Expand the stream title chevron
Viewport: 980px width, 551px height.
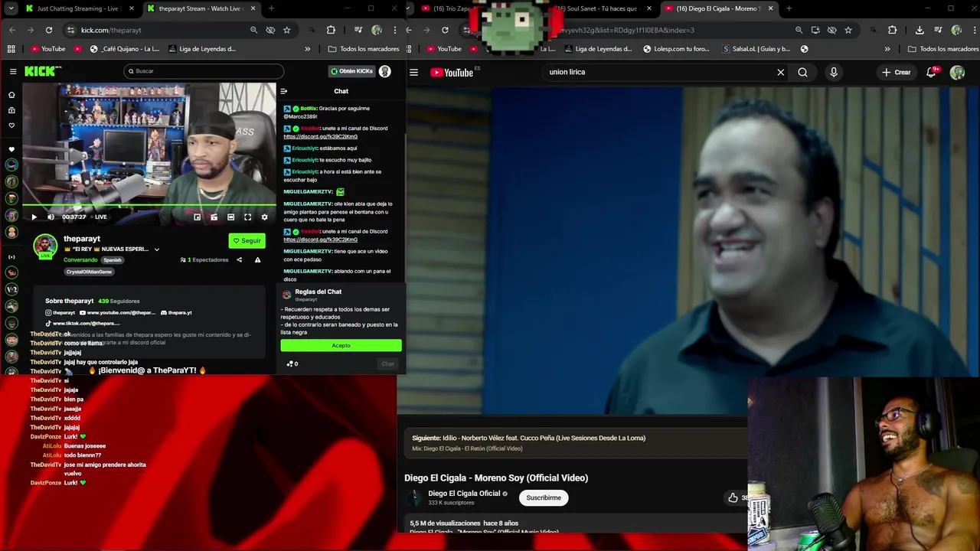coord(157,249)
